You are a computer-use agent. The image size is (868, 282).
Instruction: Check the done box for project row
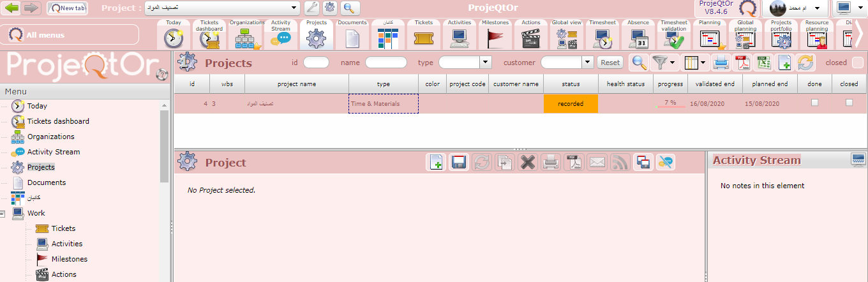coord(814,103)
